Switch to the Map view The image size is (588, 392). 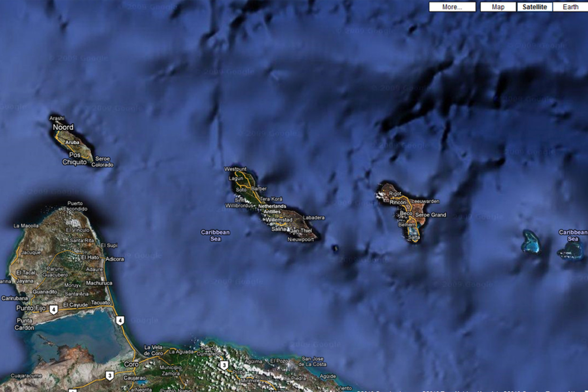pos(498,7)
